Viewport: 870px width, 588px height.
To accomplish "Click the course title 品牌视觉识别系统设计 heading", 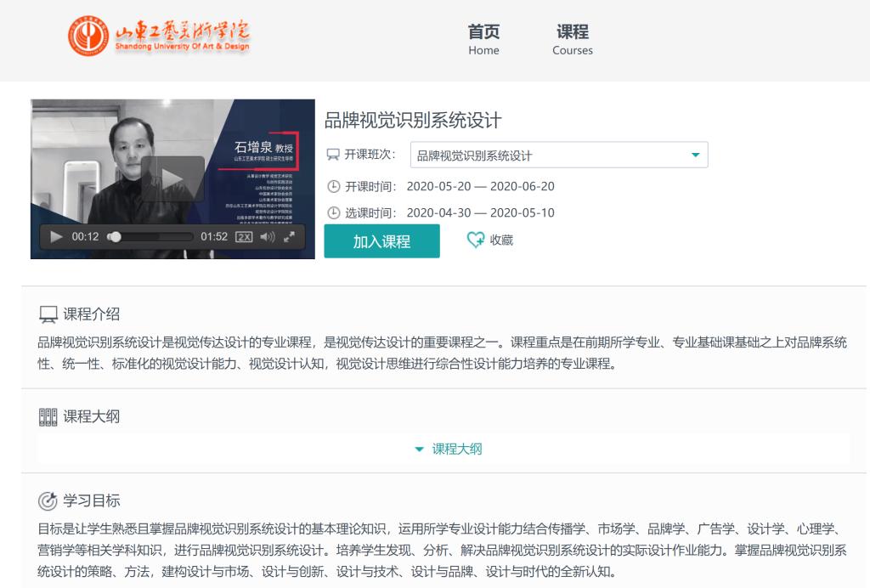I will click(x=413, y=121).
